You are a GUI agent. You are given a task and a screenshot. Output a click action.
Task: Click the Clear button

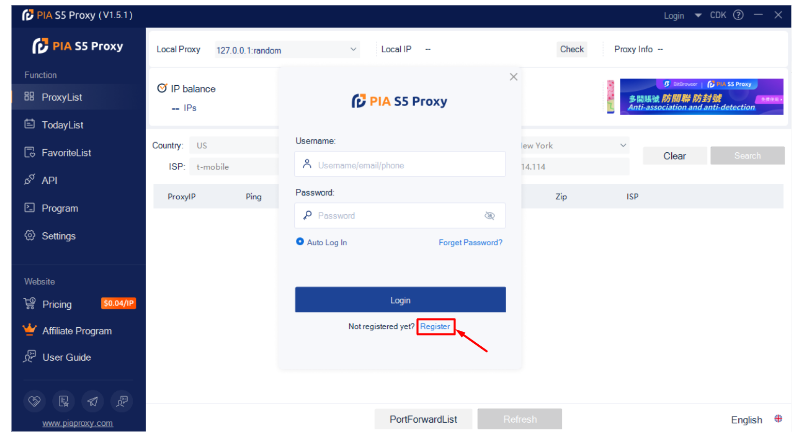point(675,156)
